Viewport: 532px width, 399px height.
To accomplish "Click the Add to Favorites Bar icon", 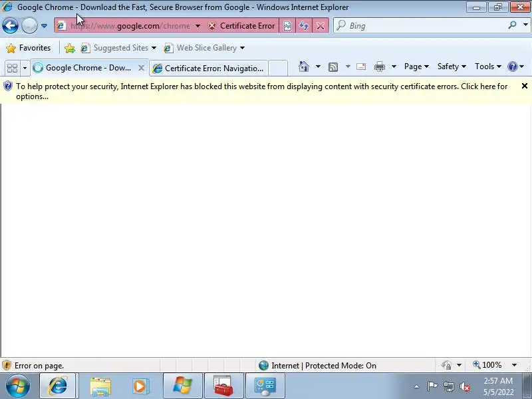I will 70,48.
